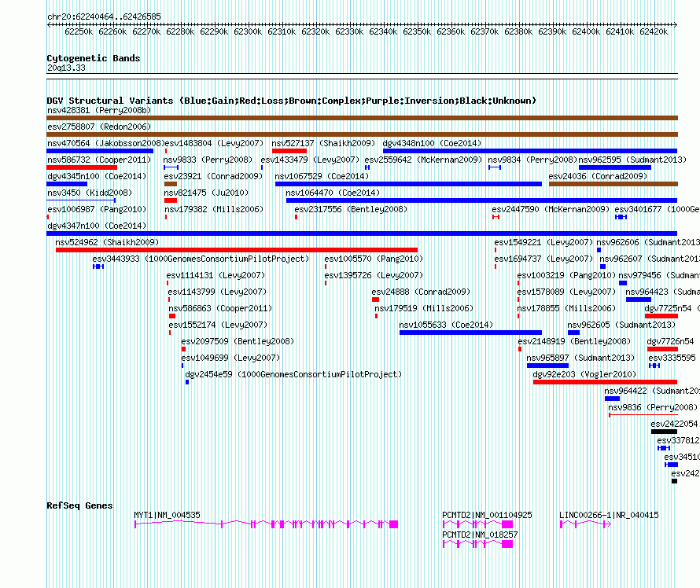Select nsv9836 (Perry2008) label
700x588 pixels.
652,407
